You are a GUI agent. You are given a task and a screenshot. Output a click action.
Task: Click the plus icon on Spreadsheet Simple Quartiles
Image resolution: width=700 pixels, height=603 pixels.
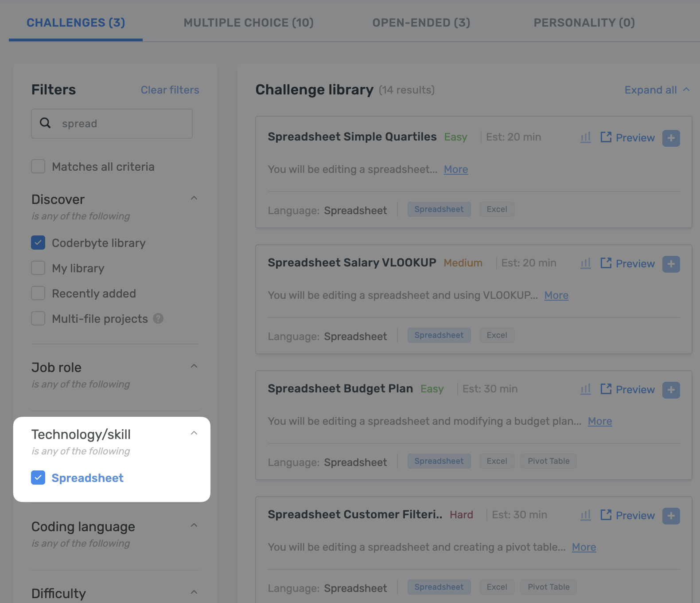(x=671, y=138)
